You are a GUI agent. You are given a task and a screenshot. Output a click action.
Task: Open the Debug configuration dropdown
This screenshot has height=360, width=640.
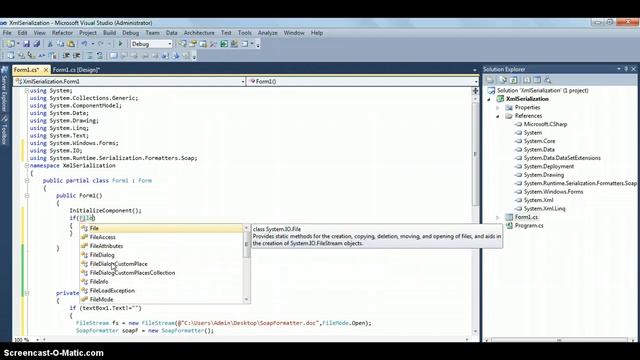coord(170,44)
